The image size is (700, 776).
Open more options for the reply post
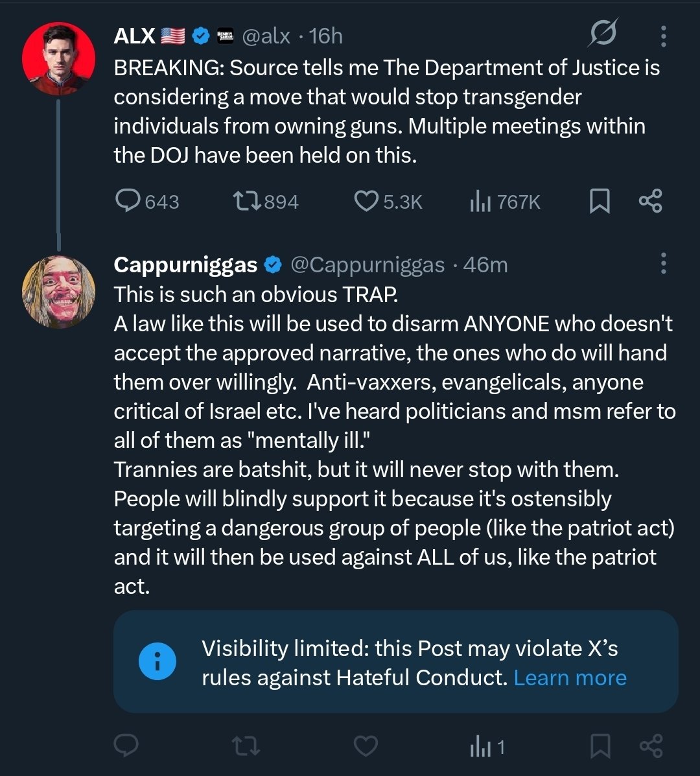coord(663,264)
